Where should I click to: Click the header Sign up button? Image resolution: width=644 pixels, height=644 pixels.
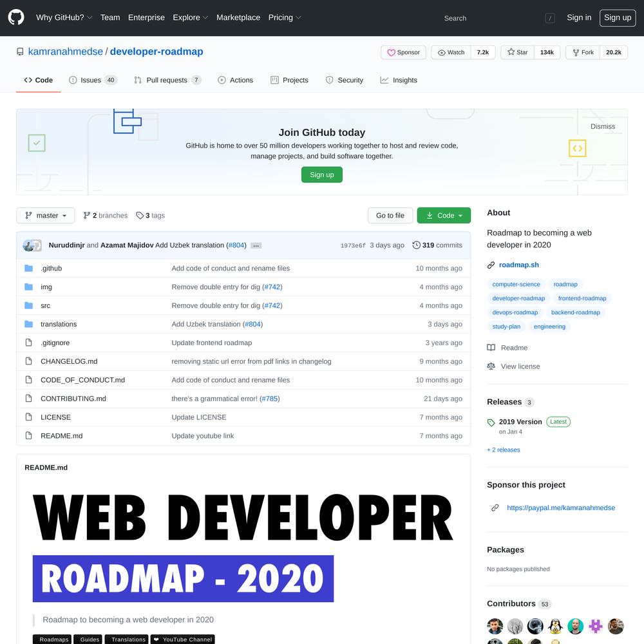pyautogui.click(x=618, y=17)
